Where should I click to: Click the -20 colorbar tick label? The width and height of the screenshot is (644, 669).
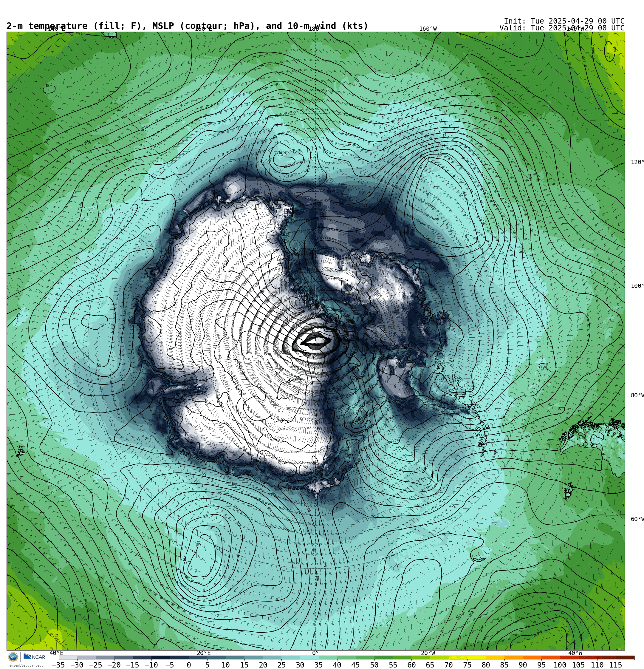point(114,665)
